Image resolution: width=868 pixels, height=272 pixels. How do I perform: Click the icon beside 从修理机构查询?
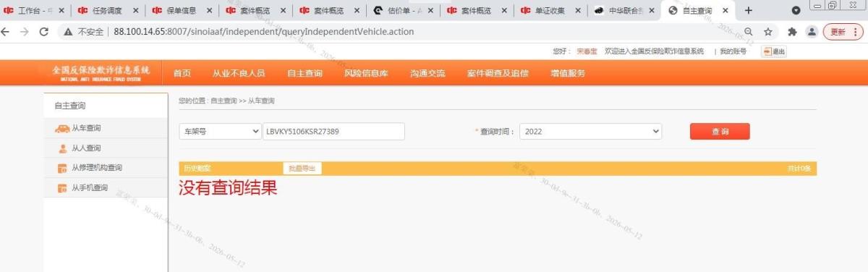[62, 169]
